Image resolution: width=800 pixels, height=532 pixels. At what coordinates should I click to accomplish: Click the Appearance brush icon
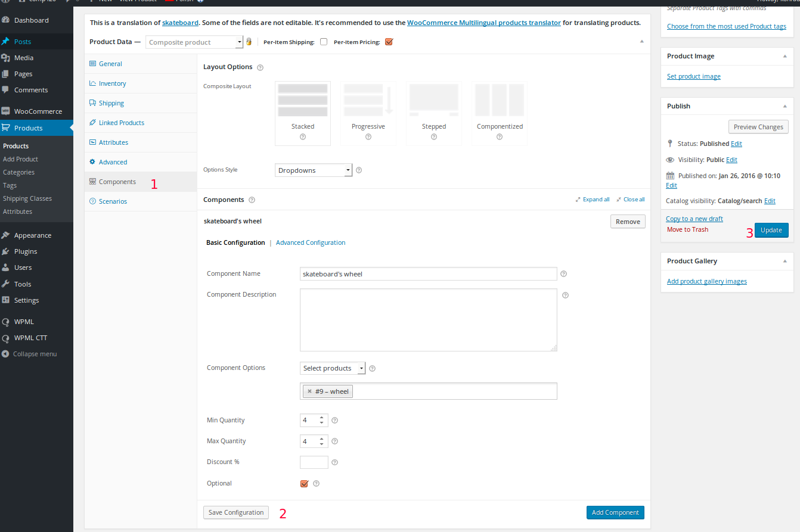click(x=6, y=235)
